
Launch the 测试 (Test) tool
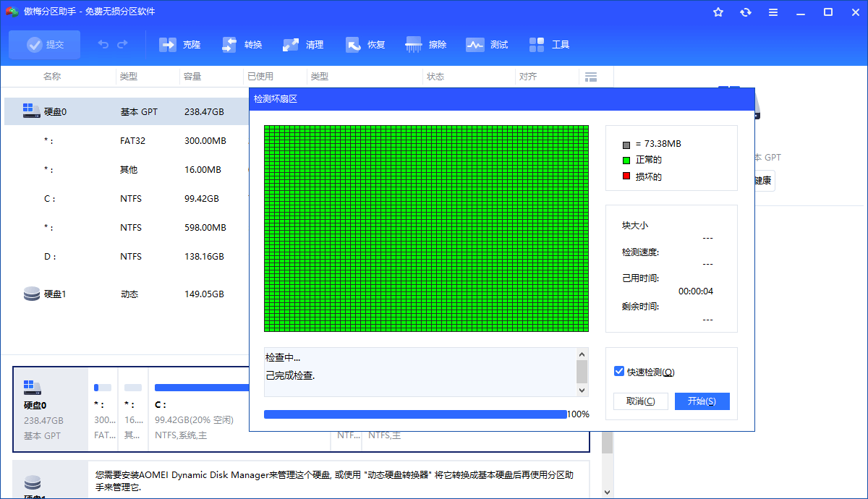point(475,45)
